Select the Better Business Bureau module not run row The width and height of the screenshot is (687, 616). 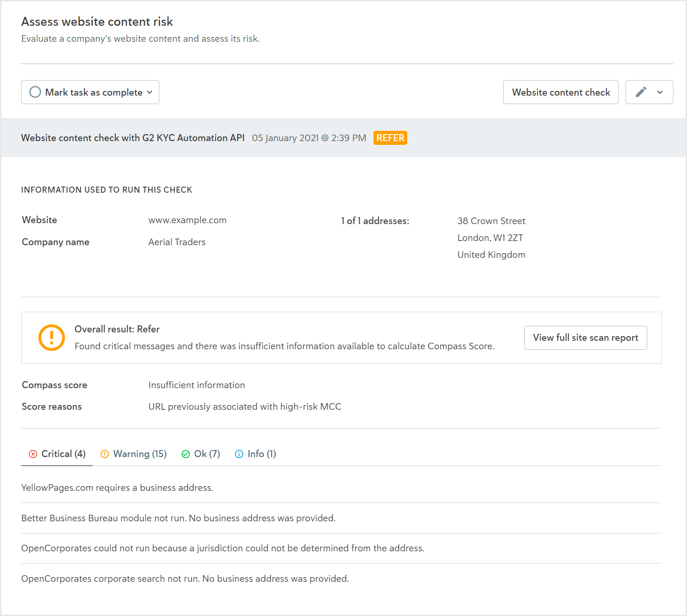[341, 518]
